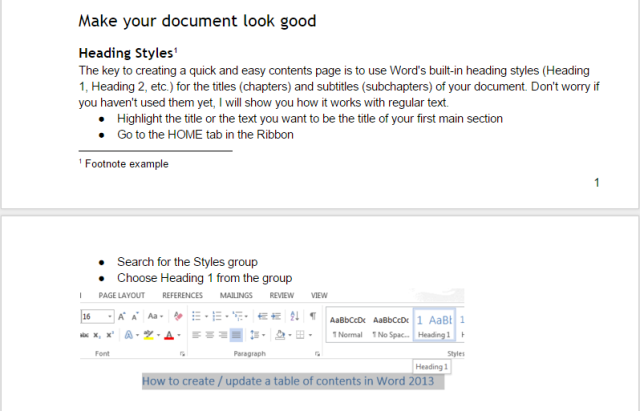Viewport: 640px width, 411px height.
Task: Click the 'Paragraph' group label
Action: pos(249,353)
